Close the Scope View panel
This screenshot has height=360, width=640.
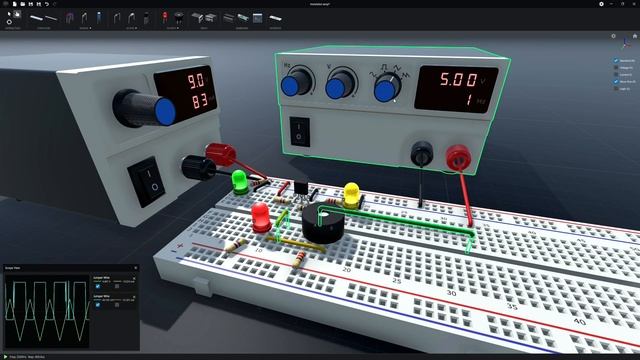click(x=136, y=268)
